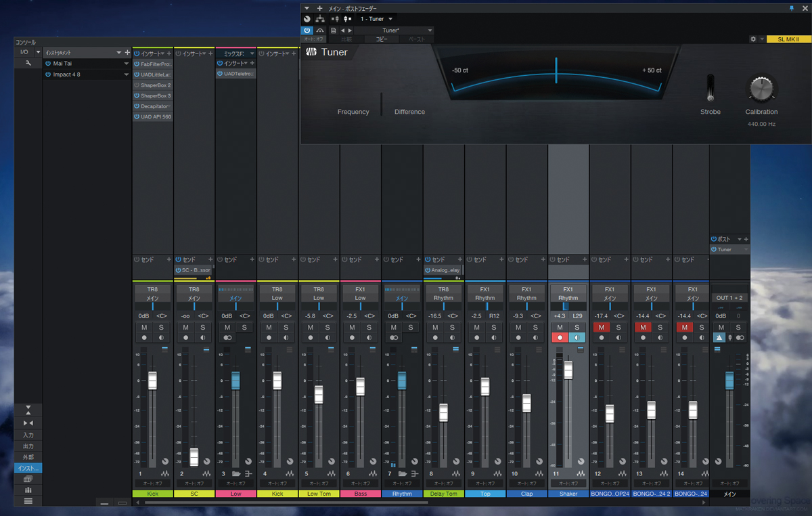Unmute the BONGO..OP24 channel 12
The image size is (812, 516).
[601, 328]
